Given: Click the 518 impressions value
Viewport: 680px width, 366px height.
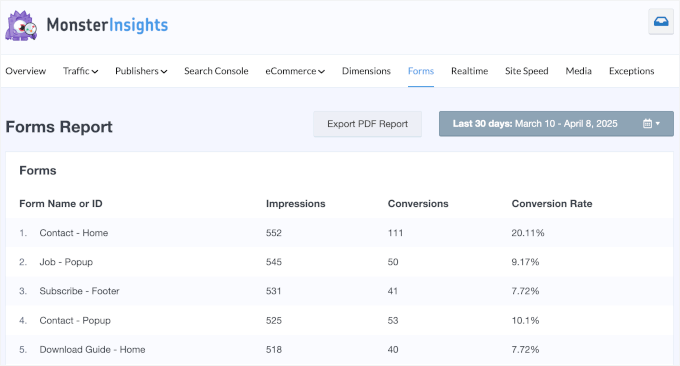Looking at the screenshot, I should (x=274, y=350).
